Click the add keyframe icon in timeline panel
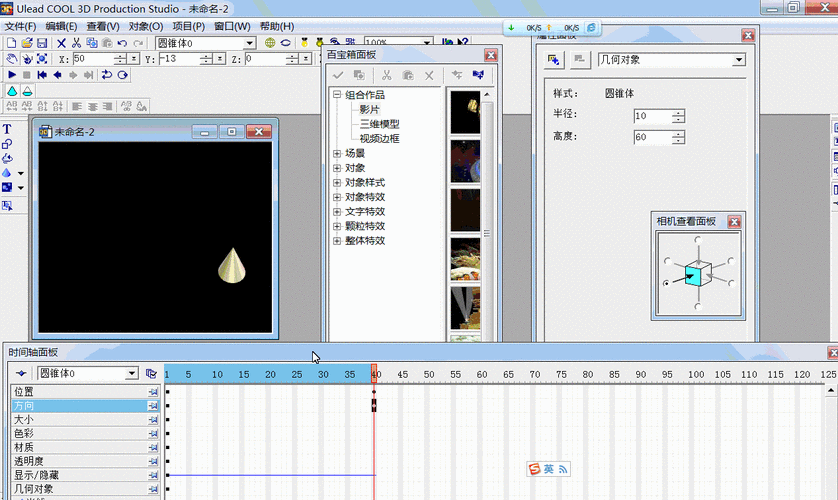The width and height of the screenshot is (838, 500). click(x=20, y=374)
